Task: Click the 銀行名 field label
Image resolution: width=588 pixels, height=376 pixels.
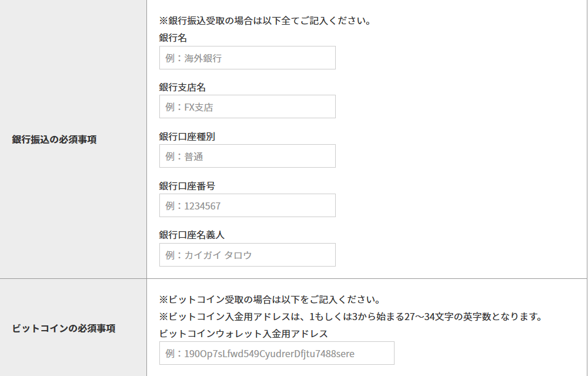Action: 173,38
